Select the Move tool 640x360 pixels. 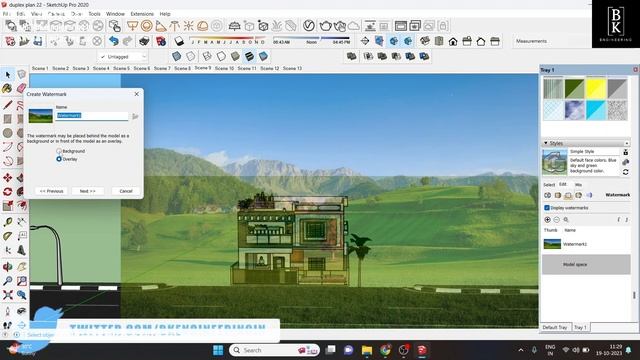[7, 178]
